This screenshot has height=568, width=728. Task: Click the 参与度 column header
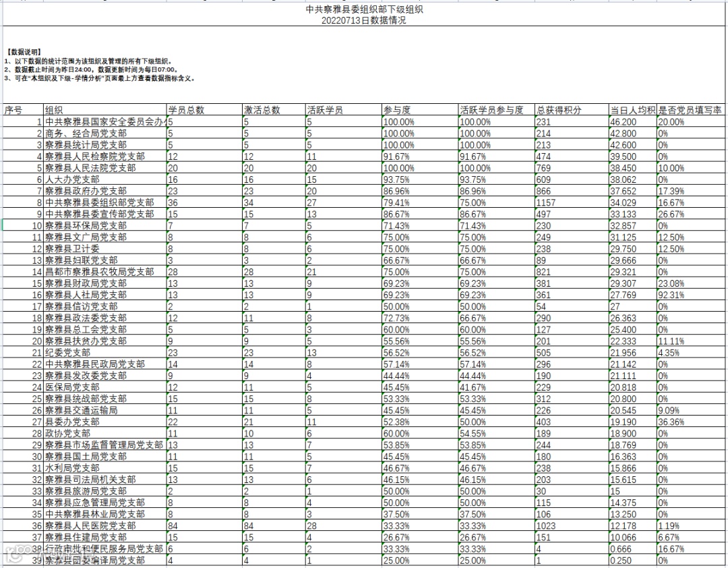(x=420, y=110)
